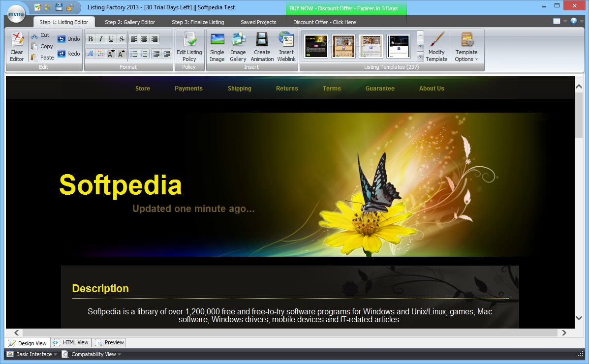589x364 pixels.
Task: Click the checklist notepad icon in title bar
Action: coord(37,7)
